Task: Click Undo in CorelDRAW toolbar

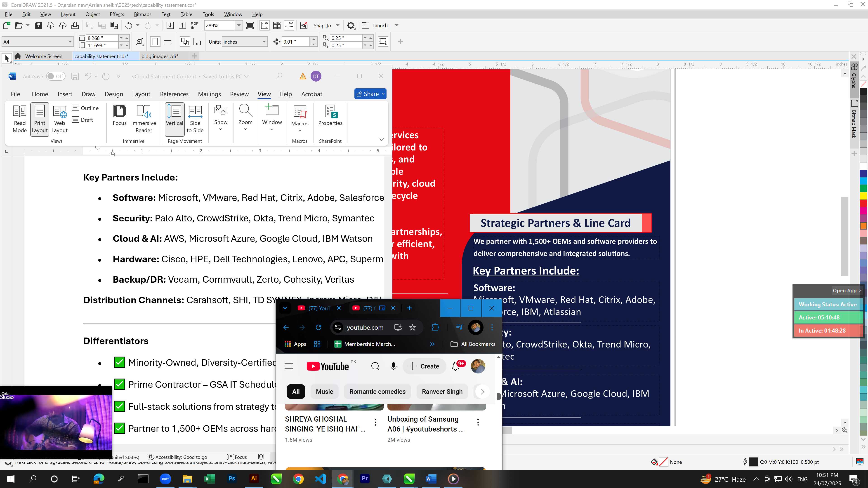Action: click(x=128, y=25)
